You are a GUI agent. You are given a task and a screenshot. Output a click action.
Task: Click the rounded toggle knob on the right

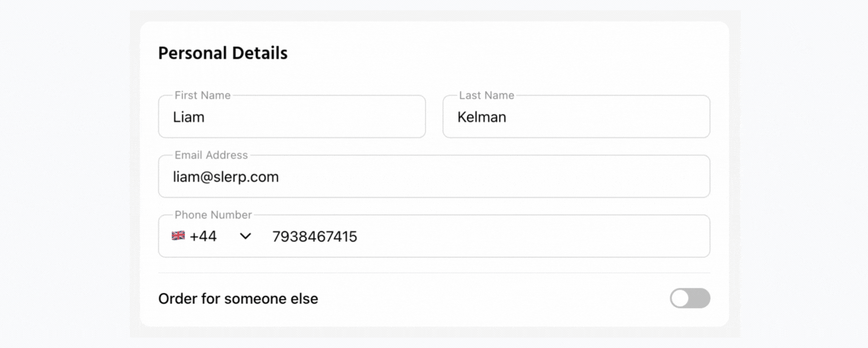(679, 298)
